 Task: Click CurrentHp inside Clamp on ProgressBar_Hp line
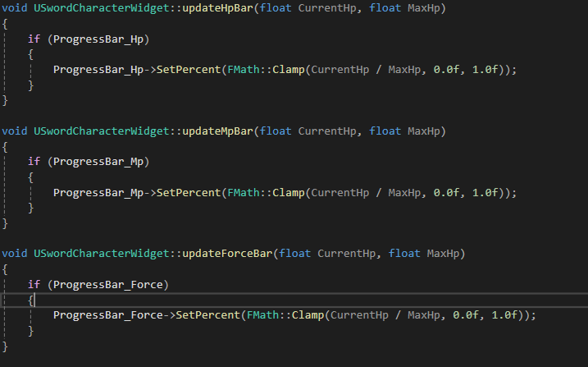(x=340, y=70)
